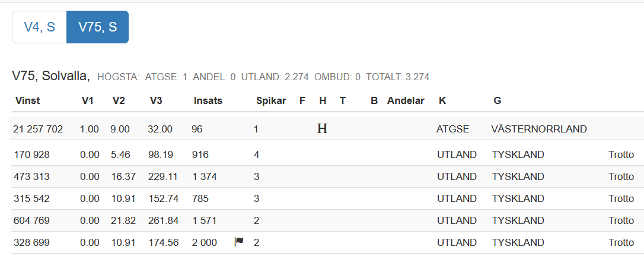Click the ATGSE cell in first row
This screenshot has height=259, width=644.
(x=452, y=129)
